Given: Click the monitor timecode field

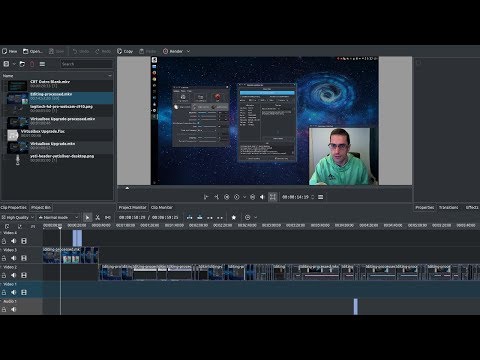Looking at the screenshot, I should click(x=295, y=197).
